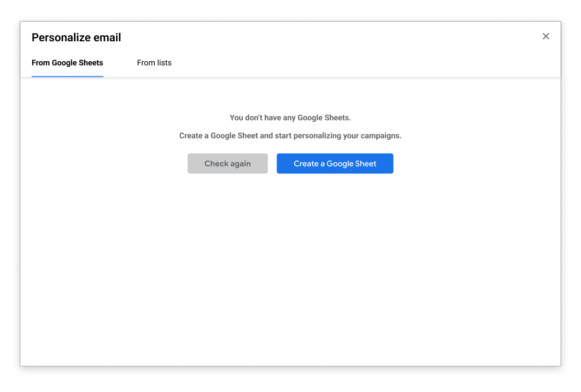581x392 pixels.
Task: Select the From Google Sheets tab
Action: [67, 63]
